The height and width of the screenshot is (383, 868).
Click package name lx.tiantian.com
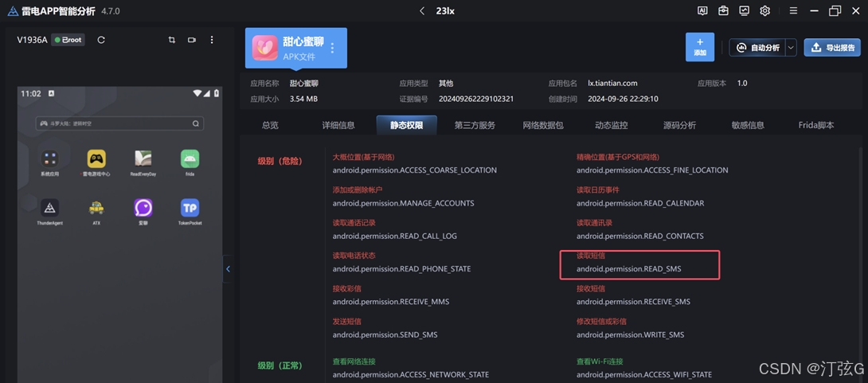(613, 84)
